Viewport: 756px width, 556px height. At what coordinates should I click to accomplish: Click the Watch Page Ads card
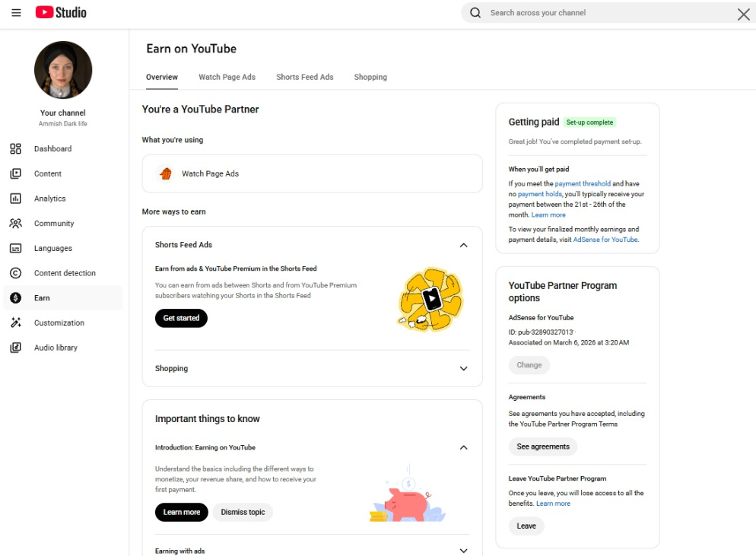[312, 173]
